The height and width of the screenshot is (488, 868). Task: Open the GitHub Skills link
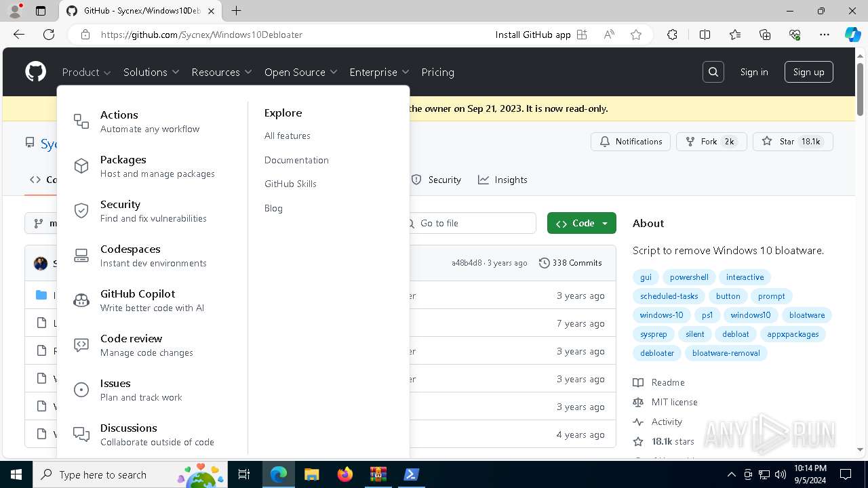click(290, 184)
